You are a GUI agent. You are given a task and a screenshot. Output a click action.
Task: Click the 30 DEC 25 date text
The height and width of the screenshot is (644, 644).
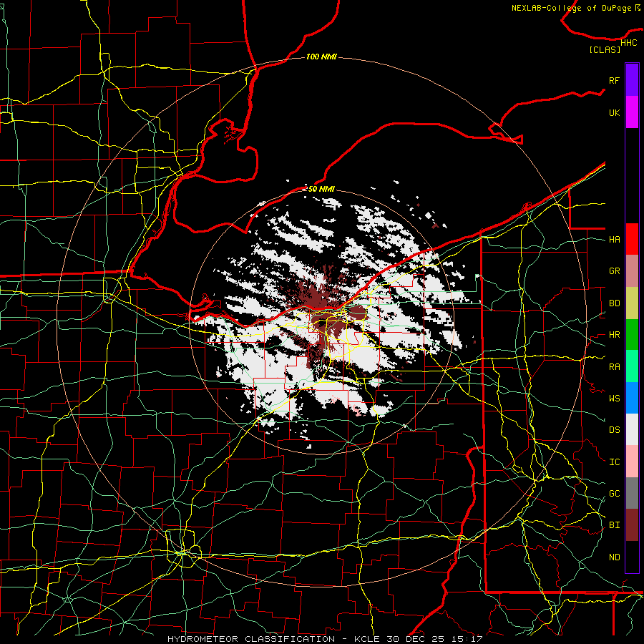point(416,639)
